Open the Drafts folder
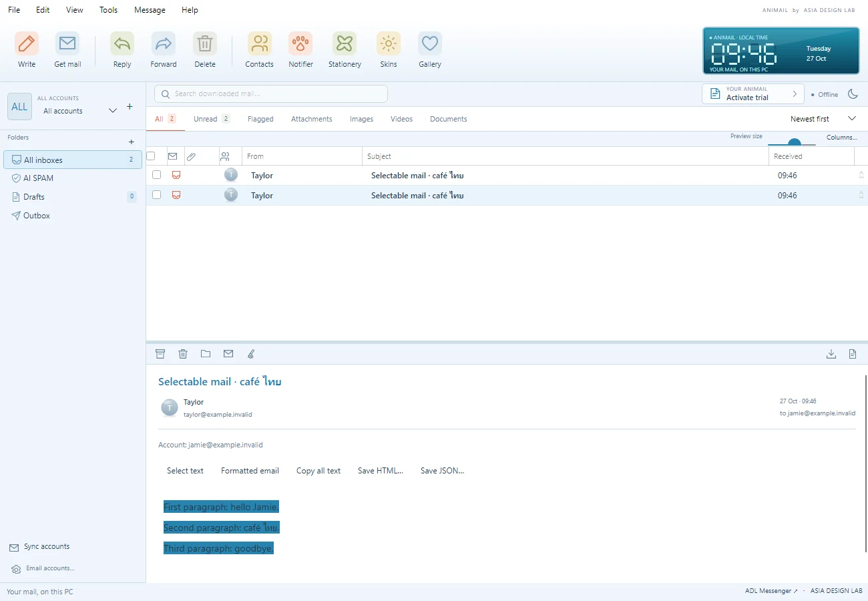The image size is (868, 601). click(73, 197)
